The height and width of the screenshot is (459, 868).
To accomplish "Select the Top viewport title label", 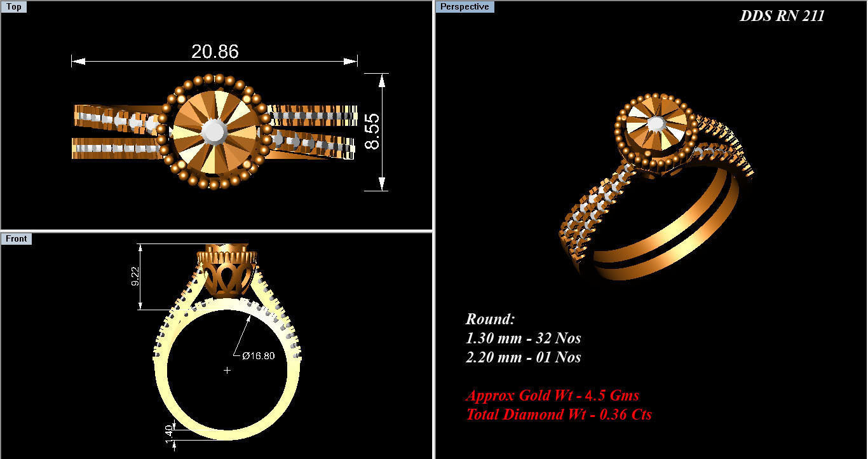I will click(14, 7).
